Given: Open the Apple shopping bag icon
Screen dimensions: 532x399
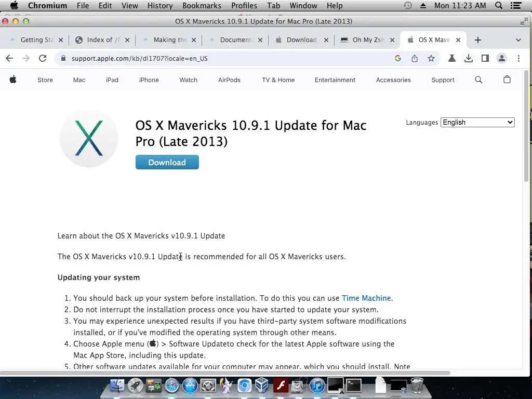Looking at the screenshot, I should click(507, 79).
